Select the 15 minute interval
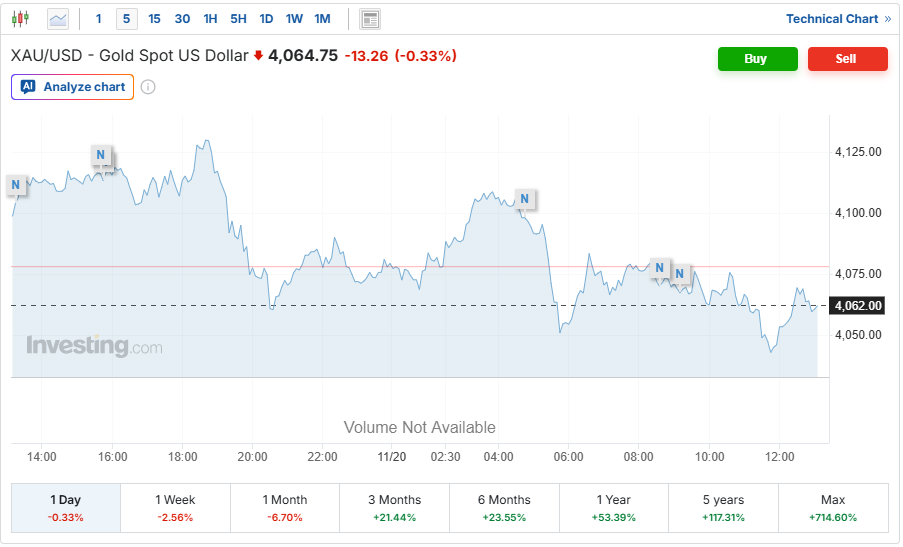Image resolution: width=903 pixels, height=547 pixels. coord(154,19)
